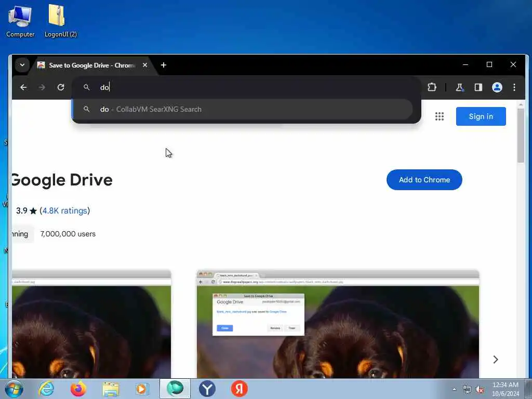Launch Firefox from the taskbar
The image size is (532, 399).
coord(78,389)
